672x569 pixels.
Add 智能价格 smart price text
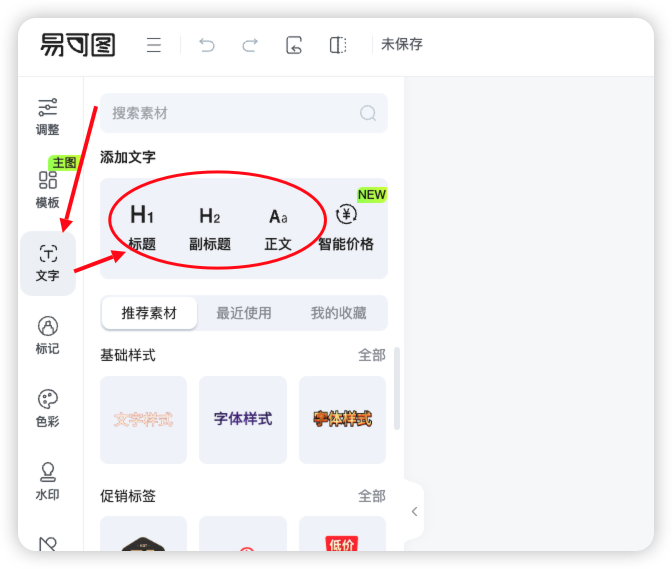point(346,228)
